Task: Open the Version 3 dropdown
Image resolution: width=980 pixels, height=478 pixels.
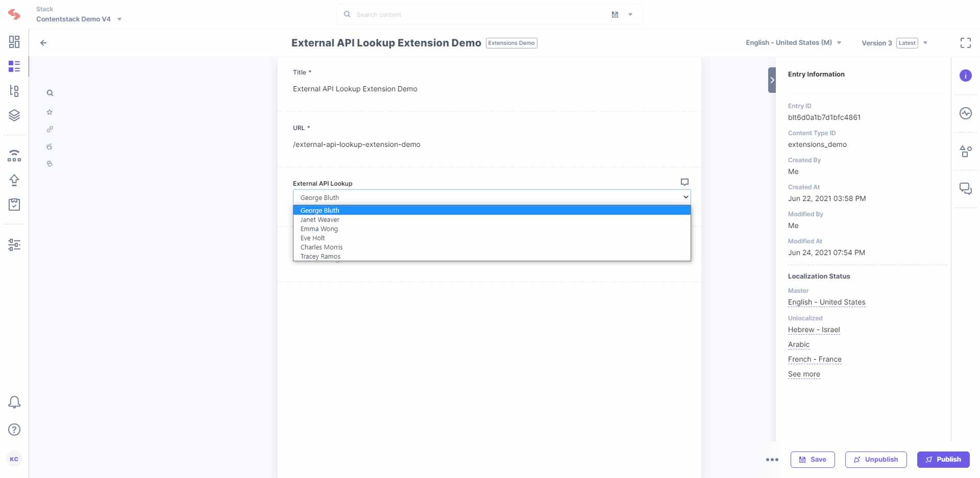Action: click(x=895, y=43)
